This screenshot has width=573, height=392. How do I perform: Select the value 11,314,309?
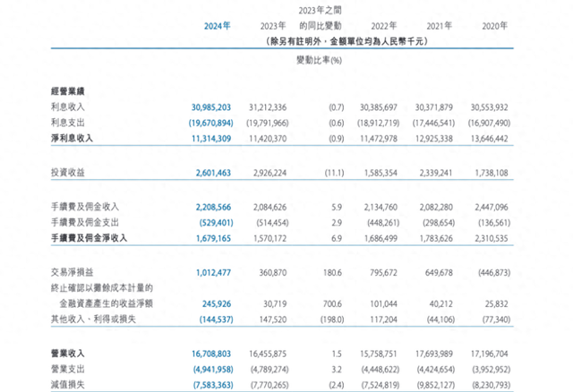[211, 139]
